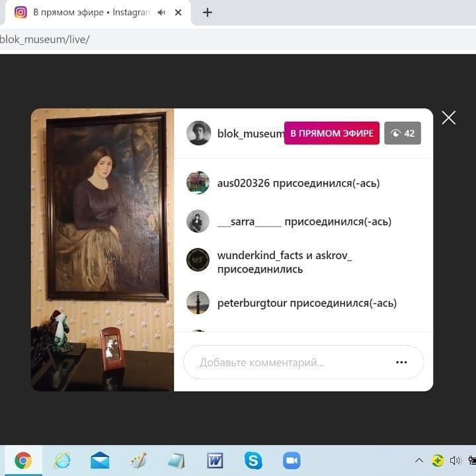The height and width of the screenshot is (476, 476).
Task: Click the browser address bar URL
Action: [x=46, y=39]
